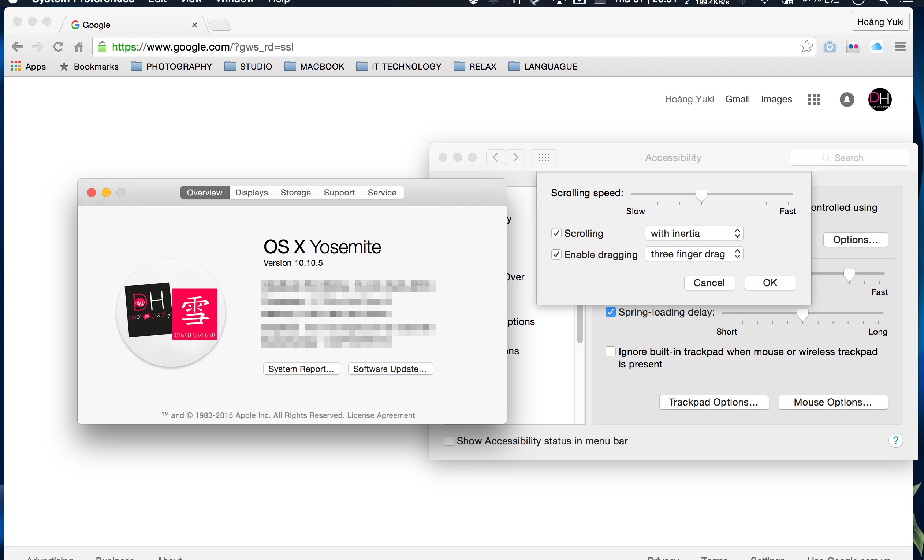Click the Software Update button
Screen dimensions: 924x560
coord(390,368)
